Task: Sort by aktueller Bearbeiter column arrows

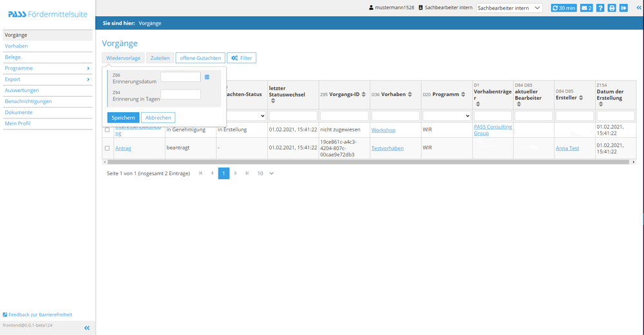Action: coord(519,104)
